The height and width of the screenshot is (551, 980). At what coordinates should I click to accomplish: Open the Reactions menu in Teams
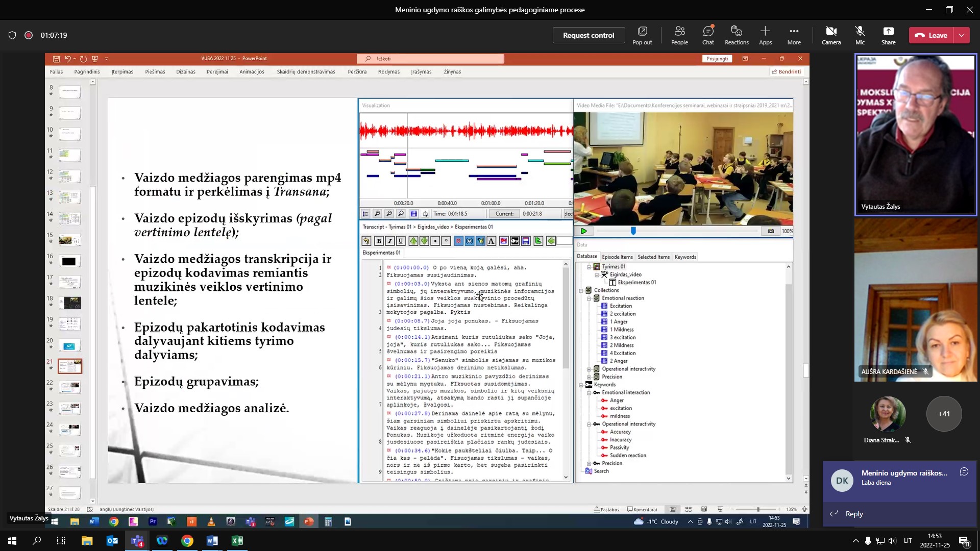[737, 35]
